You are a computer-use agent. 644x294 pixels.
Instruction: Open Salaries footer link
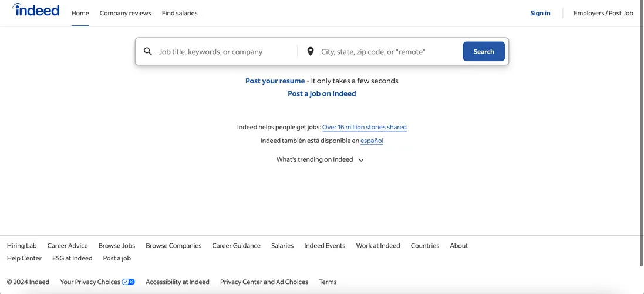pos(282,245)
